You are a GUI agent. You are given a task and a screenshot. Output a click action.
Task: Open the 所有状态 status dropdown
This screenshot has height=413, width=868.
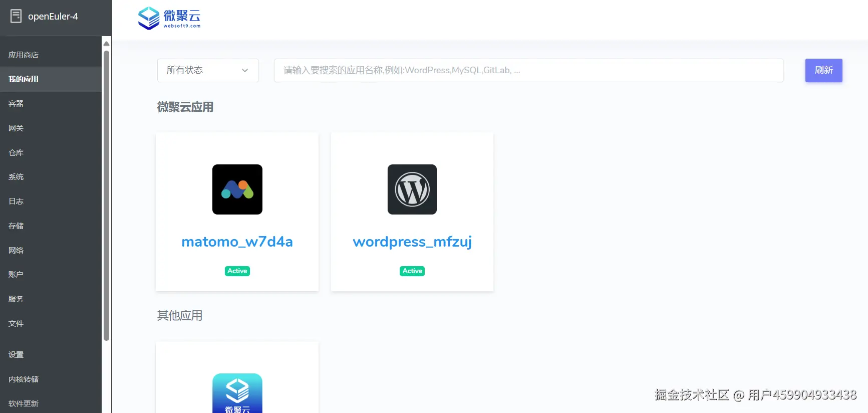click(208, 70)
